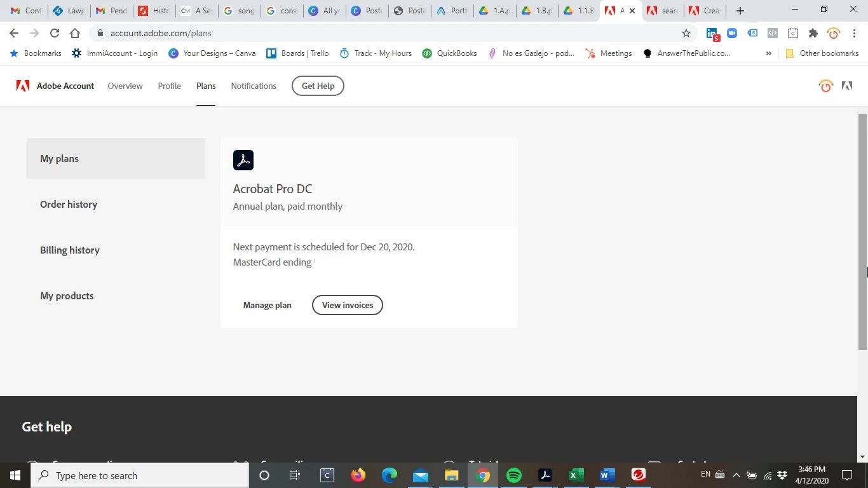The height and width of the screenshot is (488, 868).
Task: Select My plans in the sidebar
Action: (116, 158)
